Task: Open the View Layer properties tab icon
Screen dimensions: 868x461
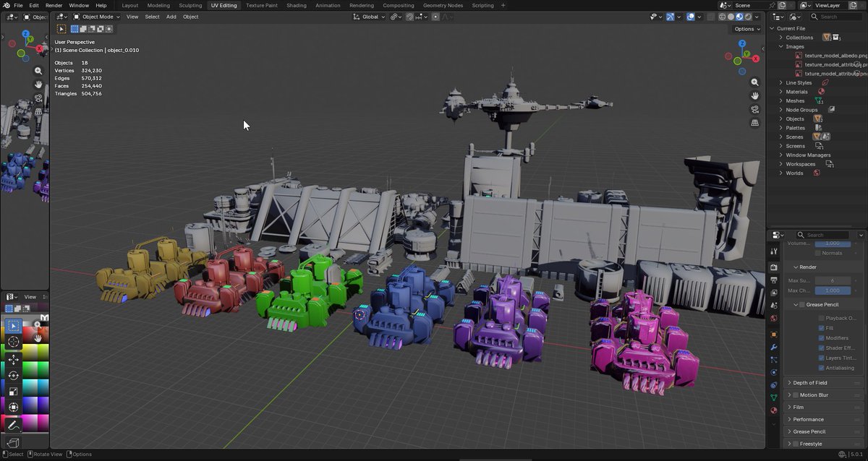Action: pos(773,293)
